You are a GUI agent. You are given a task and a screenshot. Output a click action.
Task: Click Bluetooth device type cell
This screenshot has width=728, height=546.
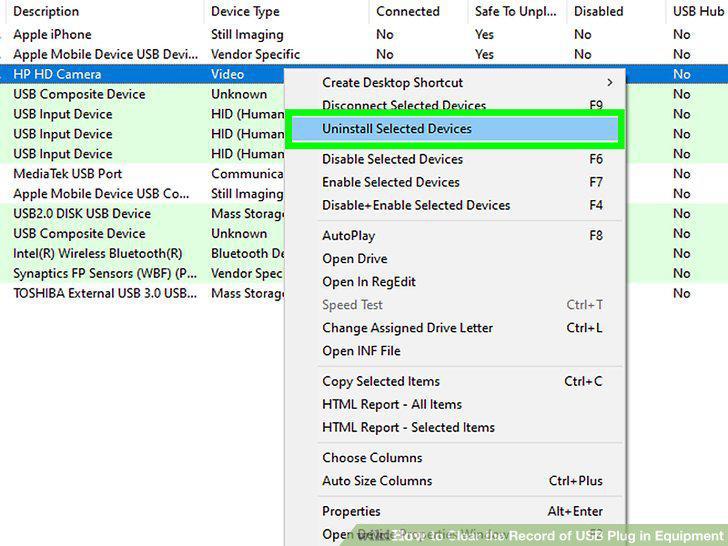pyautogui.click(x=247, y=254)
